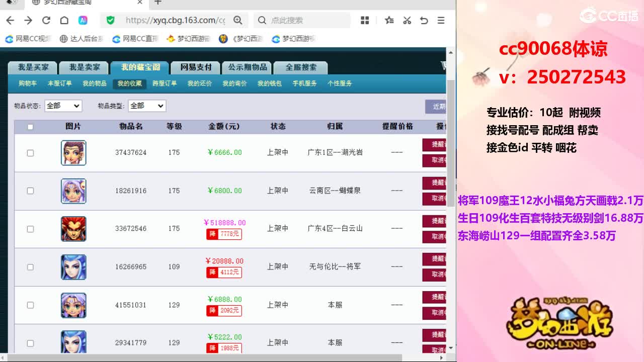
Task: Open the 网易CC直播 bookmark
Action: click(x=135, y=39)
